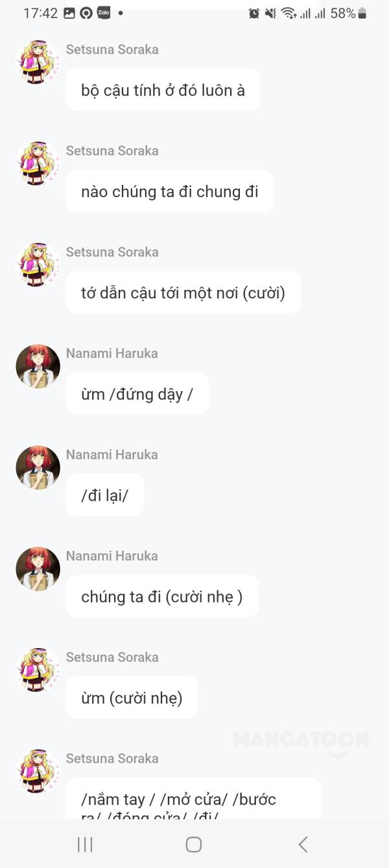Tap the Nanami Haruka name above 'chúng ta đi'

point(112,556)
